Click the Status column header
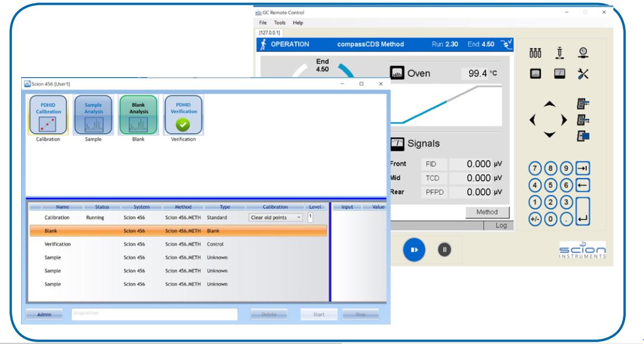Image resolution: width=644 pixels, height=344 pixels. click(103, 207)
